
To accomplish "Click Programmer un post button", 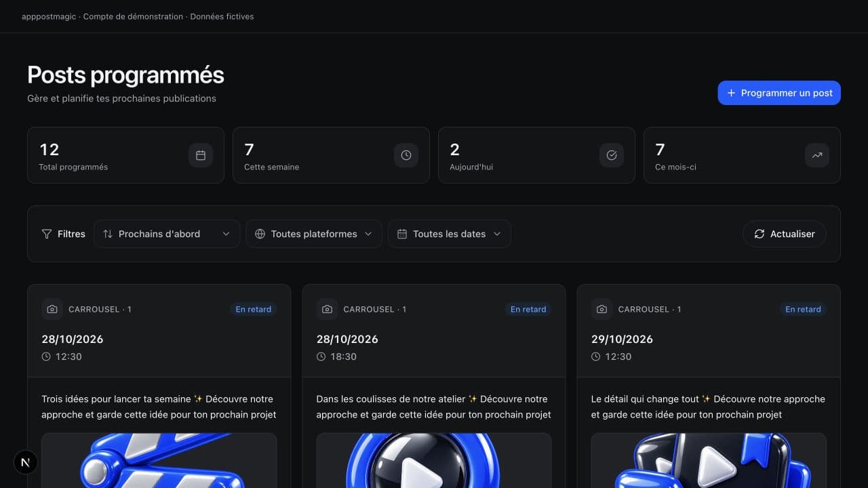I will (779, 93).
